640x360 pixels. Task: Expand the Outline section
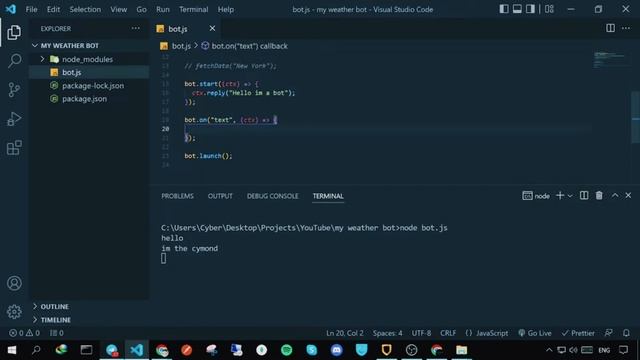coord(89,307)
